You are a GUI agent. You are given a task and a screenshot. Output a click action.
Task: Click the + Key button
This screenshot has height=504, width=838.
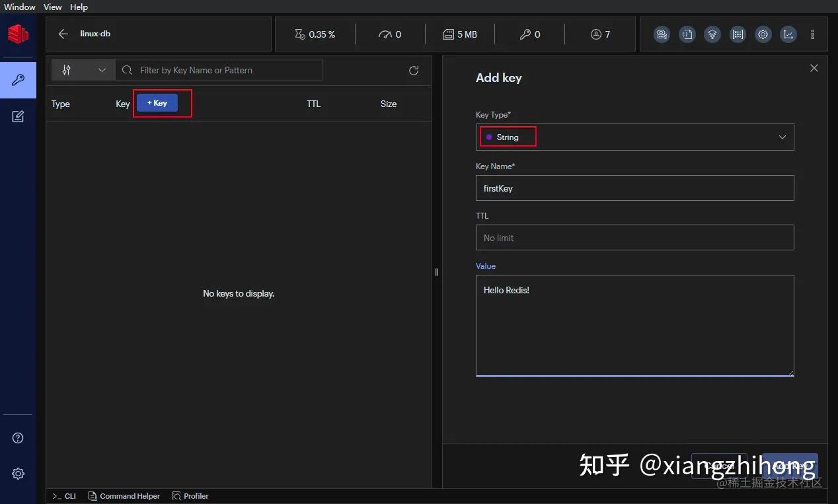157,103
